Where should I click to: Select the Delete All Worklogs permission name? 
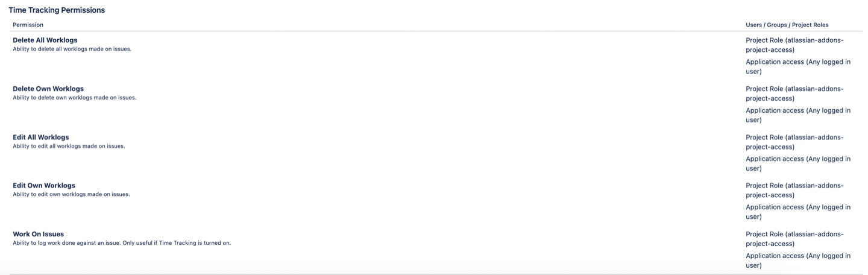45,40
